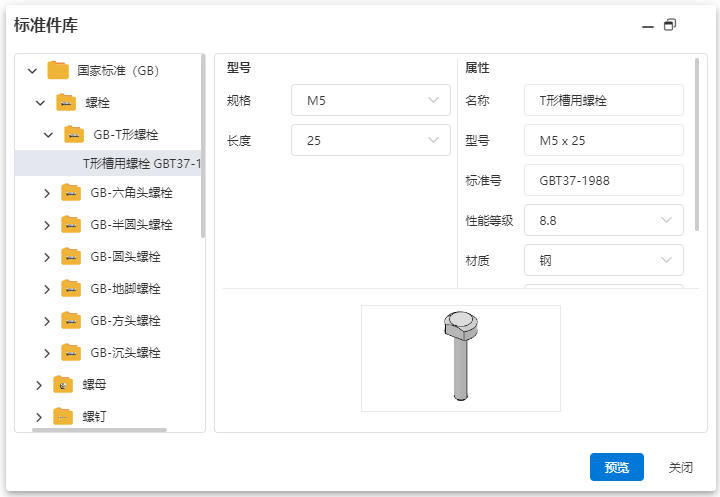Viewport: 720px width, 497px height.
Task: Click the tree panel vertical scrollbar
Action: [x=203, y=146]
